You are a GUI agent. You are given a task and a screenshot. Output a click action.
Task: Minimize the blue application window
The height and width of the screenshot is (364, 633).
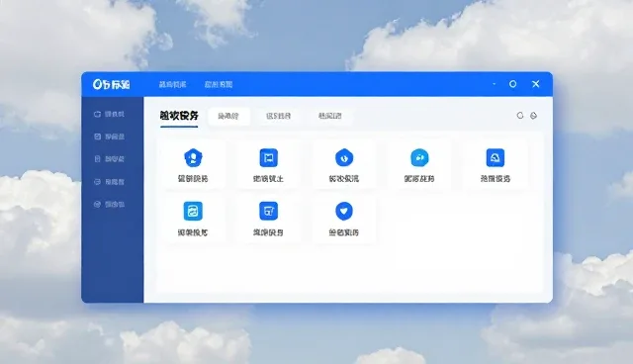coord(495,84)
